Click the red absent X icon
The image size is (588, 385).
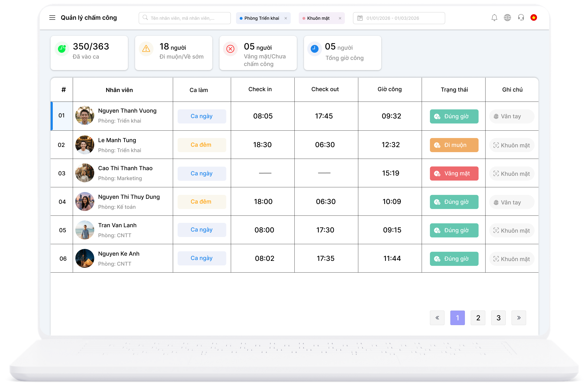pyautogui.click(x=230, y=49)
